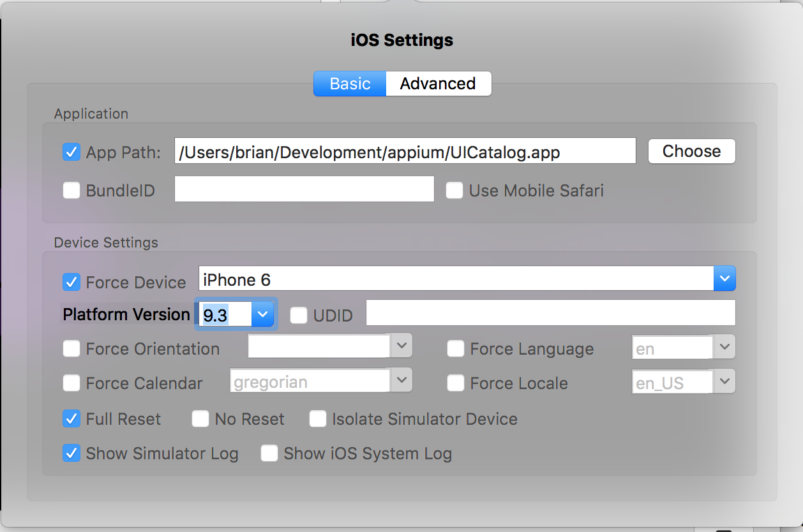
Task: Open the Force Orientation dropdown
Action: (x=401, y=346)
